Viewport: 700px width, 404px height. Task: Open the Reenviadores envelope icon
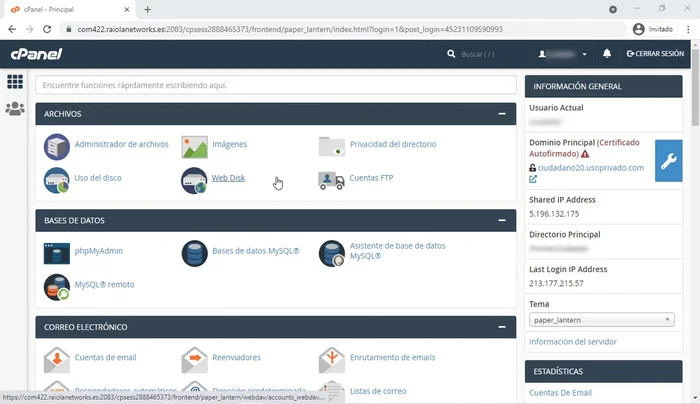[x=194, y=360]
